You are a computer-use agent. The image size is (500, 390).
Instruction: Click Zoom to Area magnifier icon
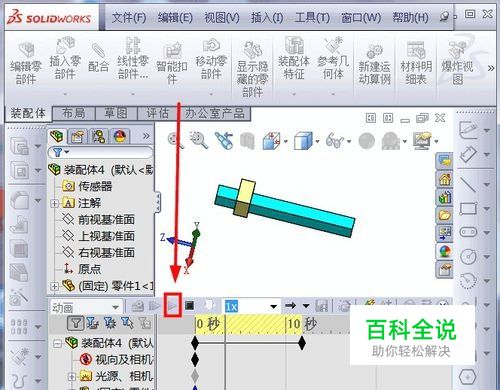tap(199, 140)
